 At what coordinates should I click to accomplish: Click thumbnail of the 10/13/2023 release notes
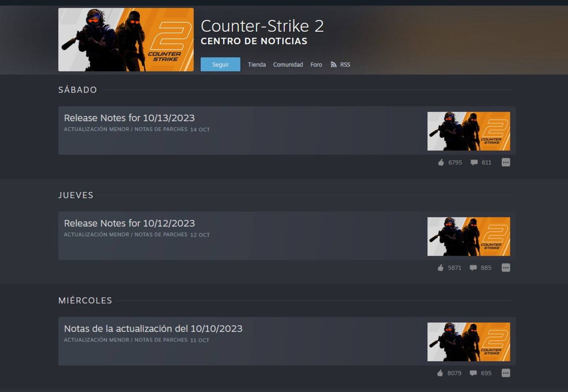point(469,131)
